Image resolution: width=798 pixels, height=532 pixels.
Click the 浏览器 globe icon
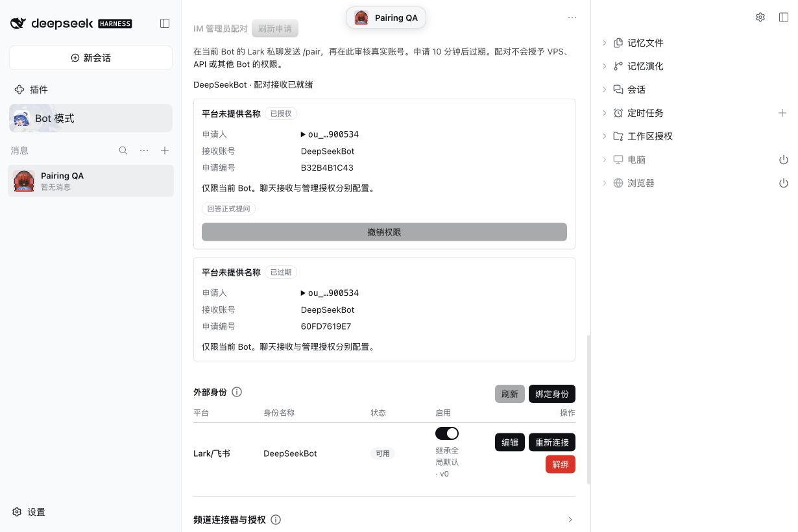click(x=618, y=183)
